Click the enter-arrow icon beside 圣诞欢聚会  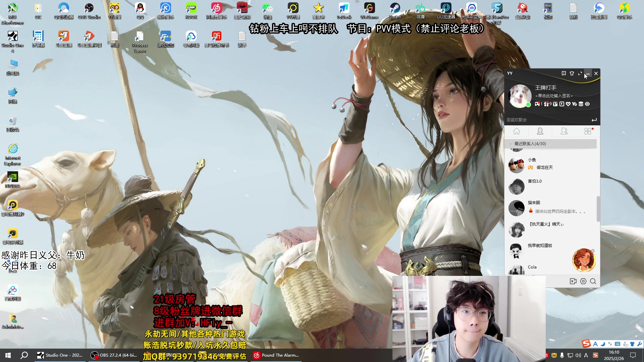594,120
